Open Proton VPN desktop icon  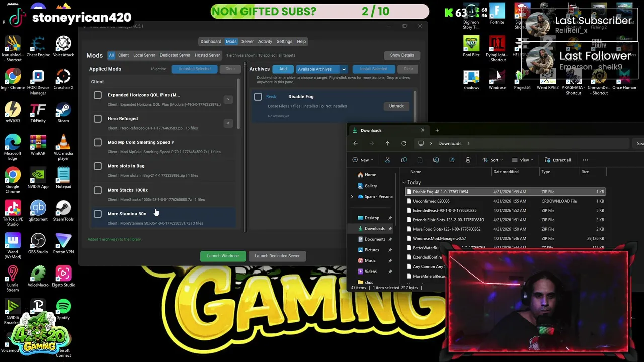[63, 243]
